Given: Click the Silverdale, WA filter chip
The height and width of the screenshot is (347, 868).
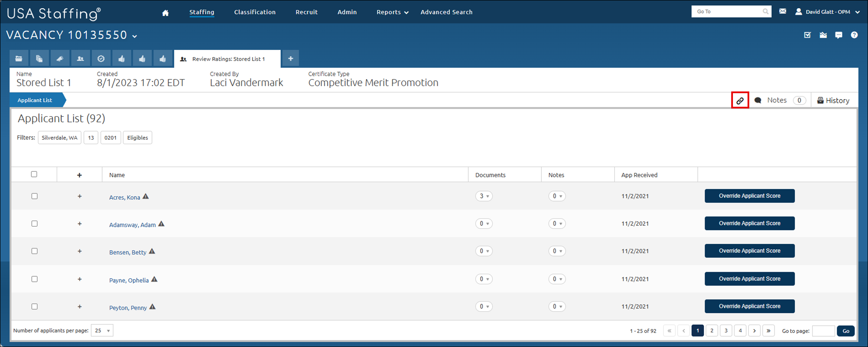Looking at the screenshot, I should tap(59, 138).
